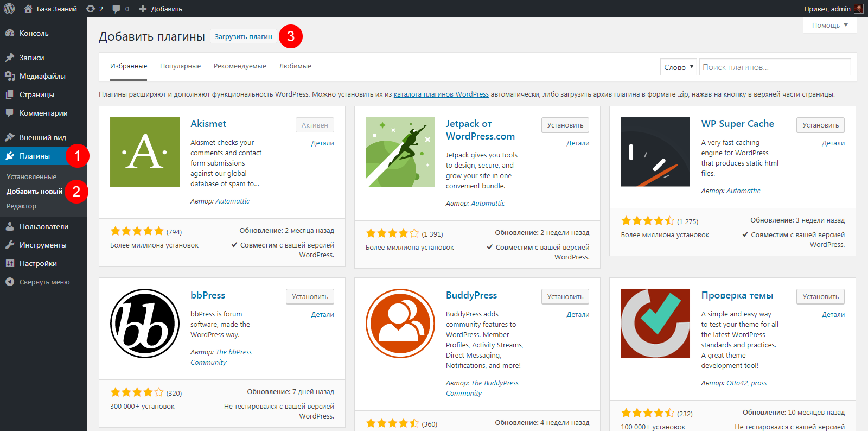Open the Akismet plugin thumbnail

tap(145, 152)
